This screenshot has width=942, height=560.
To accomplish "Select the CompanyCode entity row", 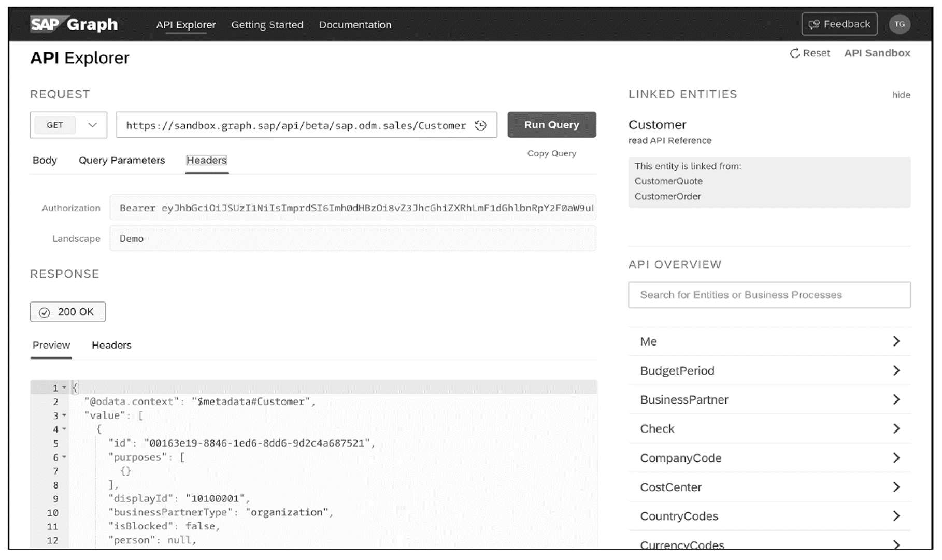I will coord(769,458).
